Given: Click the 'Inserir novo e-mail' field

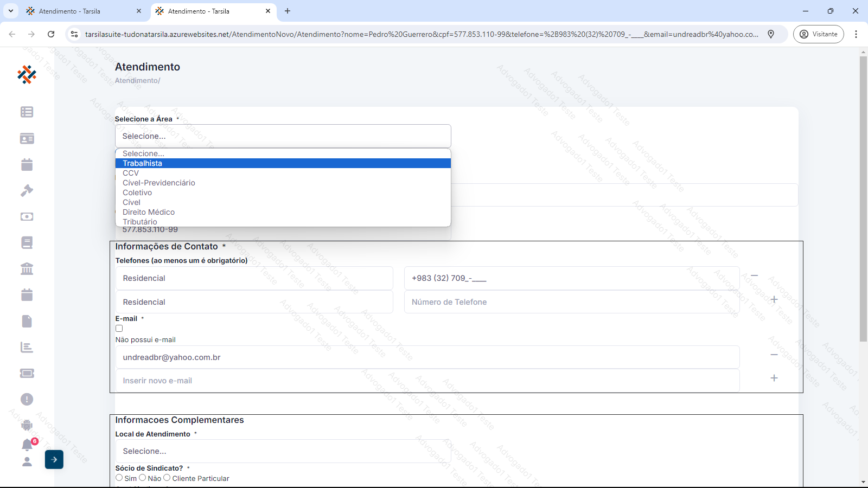Looking at the screenshot, I should tap(427, 381).
